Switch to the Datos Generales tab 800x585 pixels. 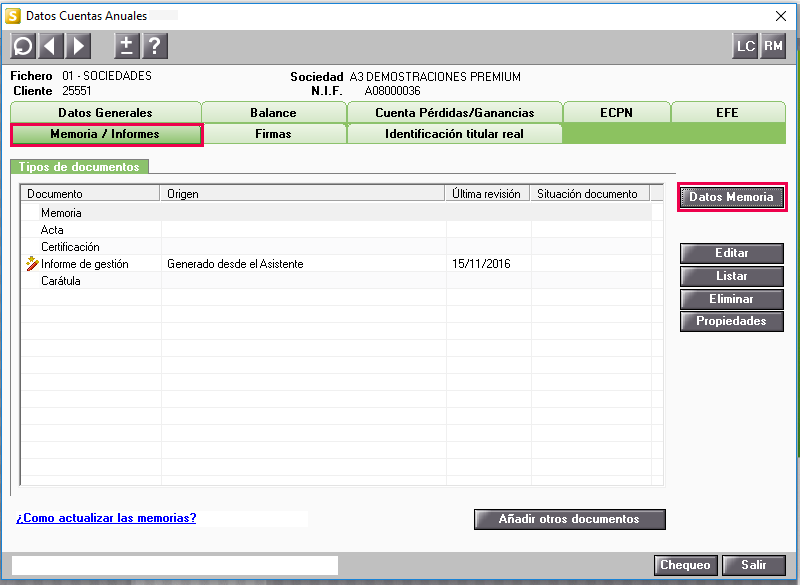pyautogui.click(x=105, y=113)
